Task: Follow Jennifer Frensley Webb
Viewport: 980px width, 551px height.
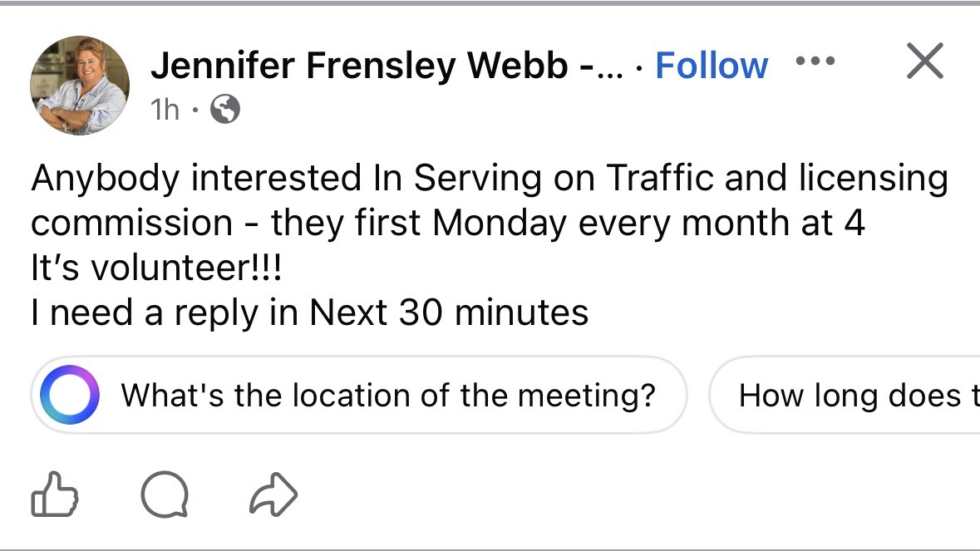Action: [x=712, y=66]
